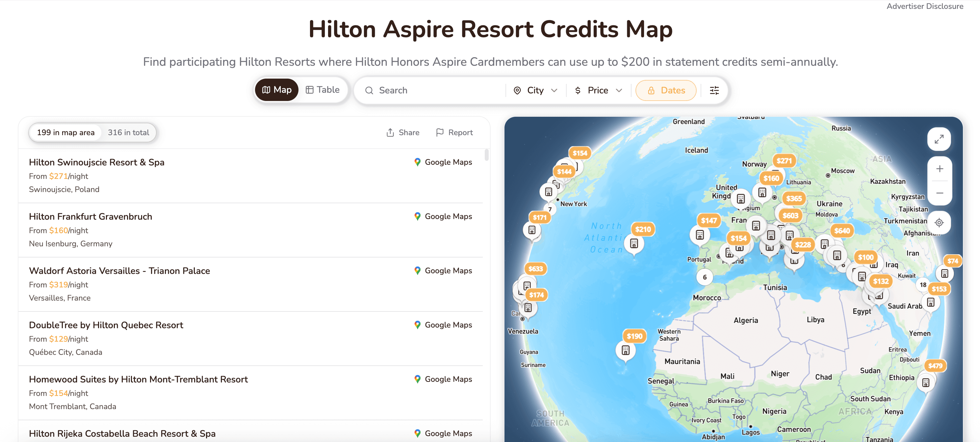Switch to Map view
Viewport: 980px width, 442px height.
[x=276, y=90]
